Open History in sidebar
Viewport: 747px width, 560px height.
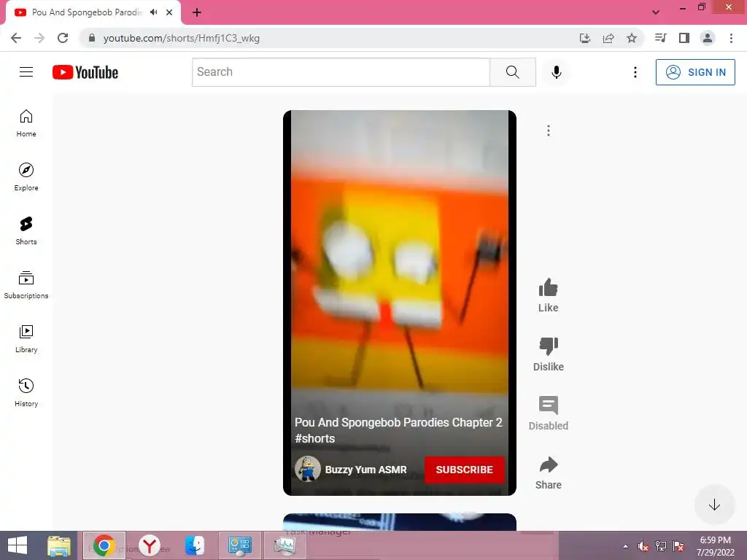pos(26,392)
